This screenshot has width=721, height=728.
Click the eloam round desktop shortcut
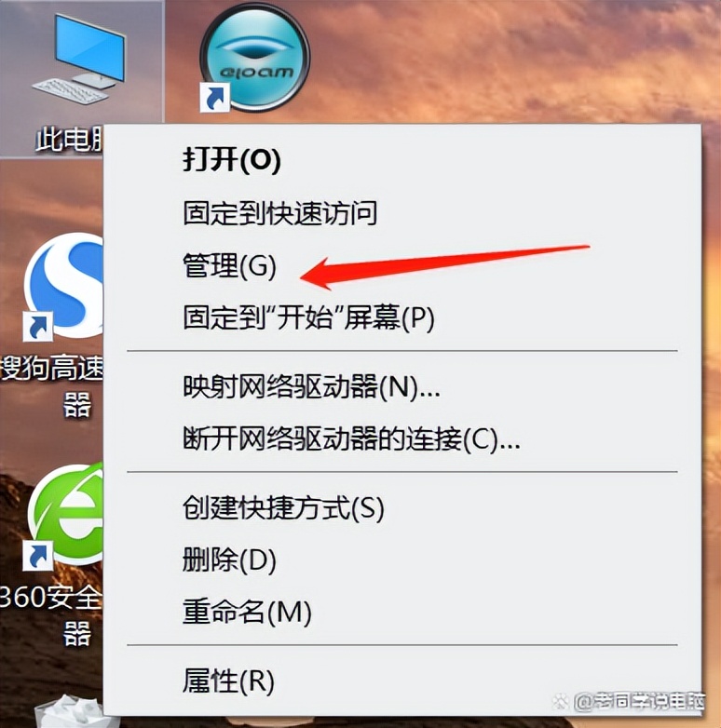(254, 58)
